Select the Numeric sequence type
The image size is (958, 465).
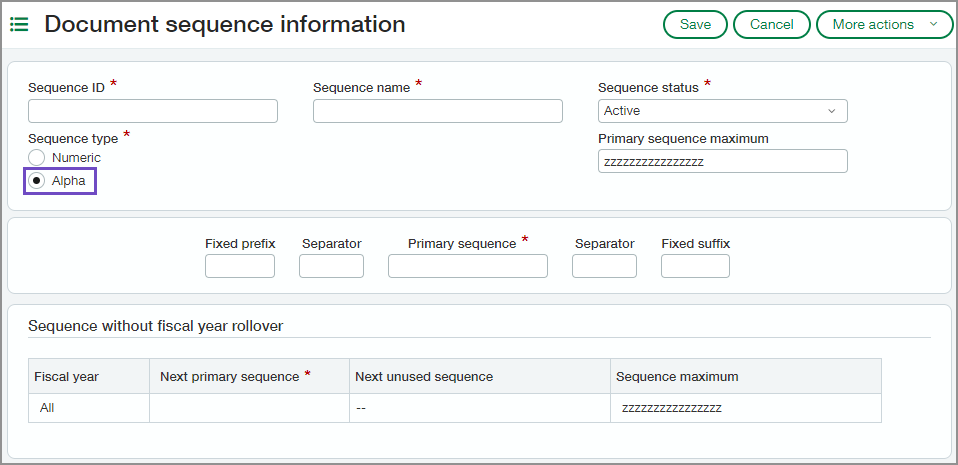tap(37, 158)
